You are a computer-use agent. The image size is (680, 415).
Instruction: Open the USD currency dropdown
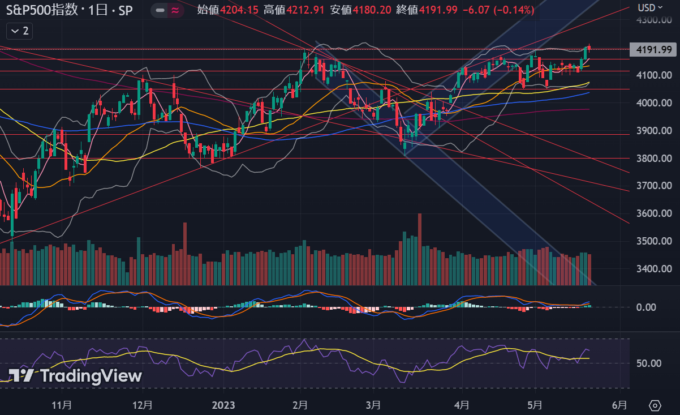pyautogui.click(x=647, y=8)
